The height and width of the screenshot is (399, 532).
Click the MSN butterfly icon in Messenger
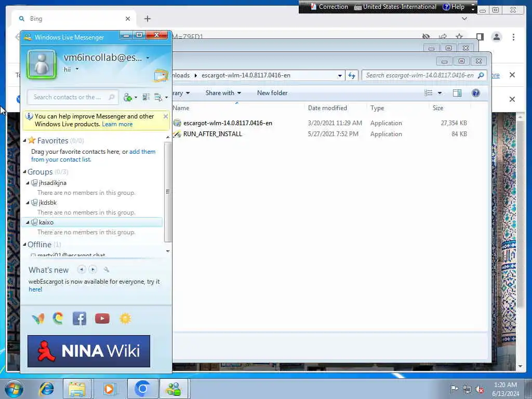pos(38,318)
